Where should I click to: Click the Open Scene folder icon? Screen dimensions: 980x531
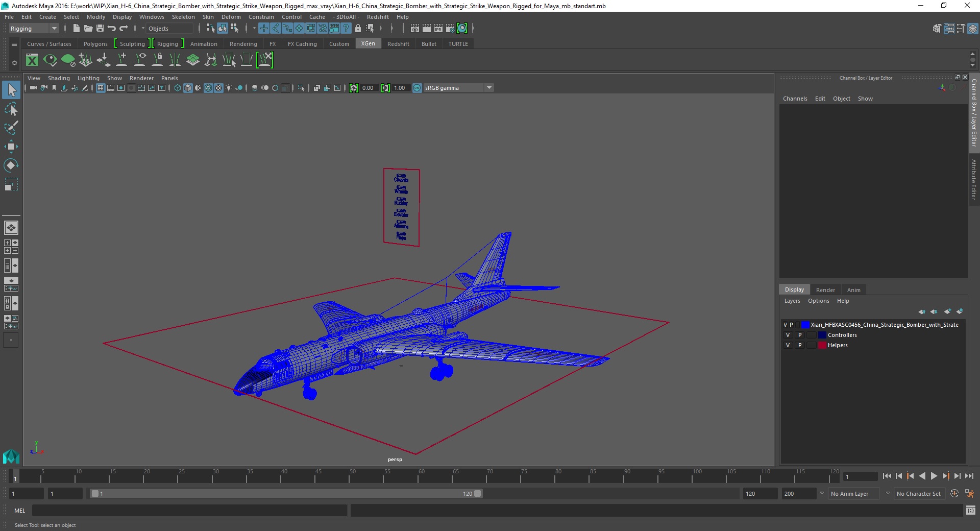[88, 29]
